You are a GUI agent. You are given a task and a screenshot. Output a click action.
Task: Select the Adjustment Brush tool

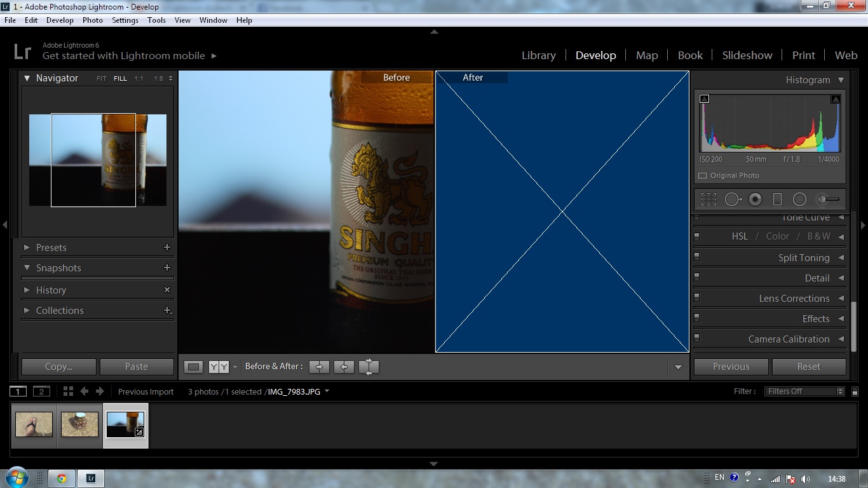tap(828, 200)
